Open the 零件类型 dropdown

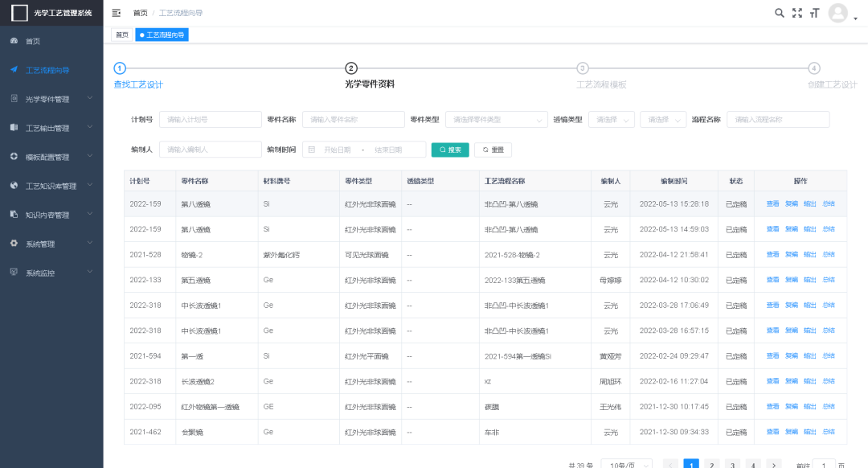point(496,120)
